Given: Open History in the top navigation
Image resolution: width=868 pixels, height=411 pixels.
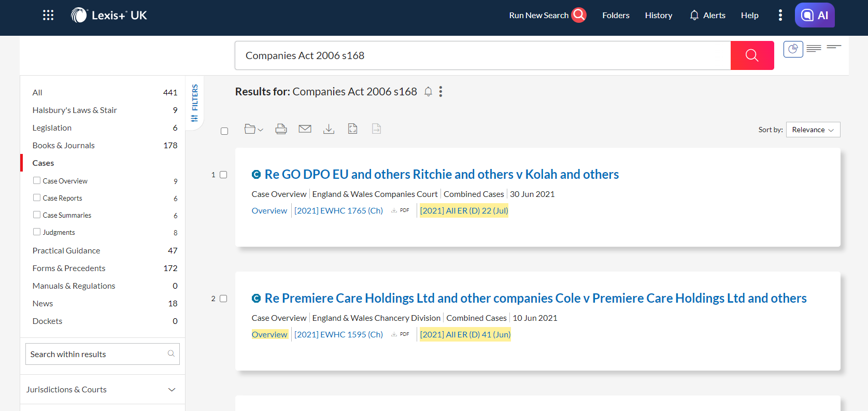Looking at the screenshot, I should [658, 16].
